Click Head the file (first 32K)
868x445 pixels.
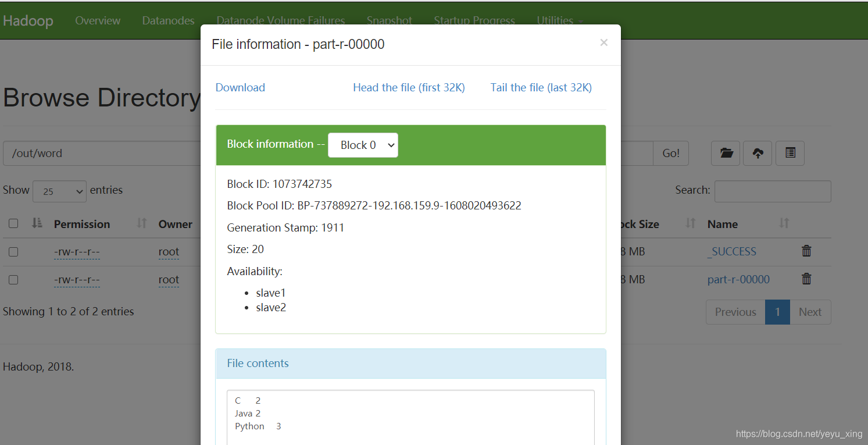pyautogui.click(x=409, y=87)
